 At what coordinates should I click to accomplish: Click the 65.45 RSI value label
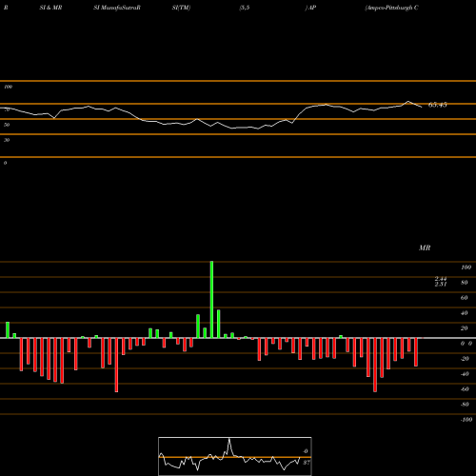tap(438, 105)
